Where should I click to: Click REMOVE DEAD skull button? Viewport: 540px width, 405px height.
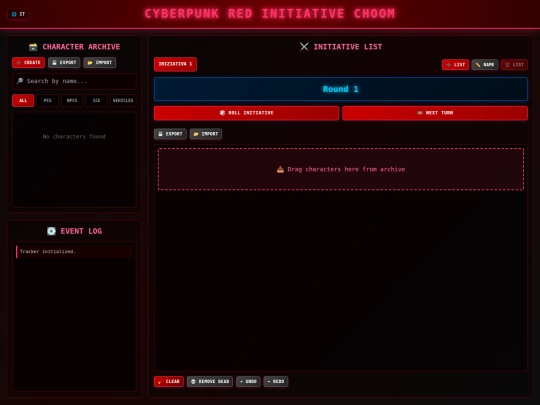tap(210, 381)
